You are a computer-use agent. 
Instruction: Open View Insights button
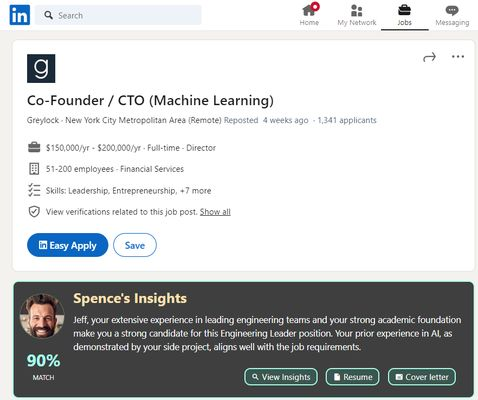pos(281,377)
